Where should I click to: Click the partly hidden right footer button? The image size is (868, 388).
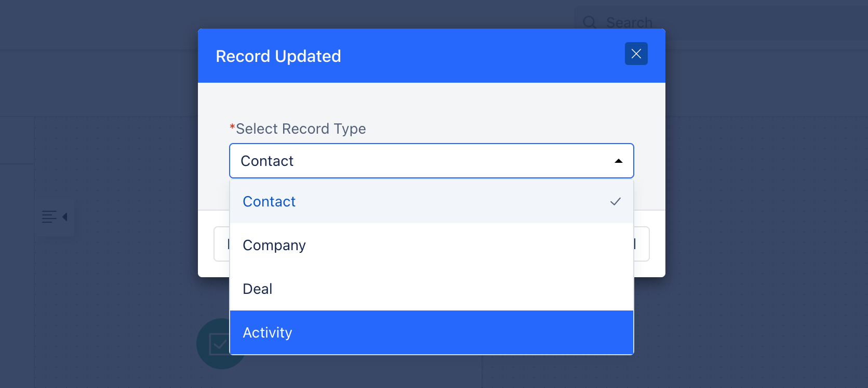click(x=642, y=244)
